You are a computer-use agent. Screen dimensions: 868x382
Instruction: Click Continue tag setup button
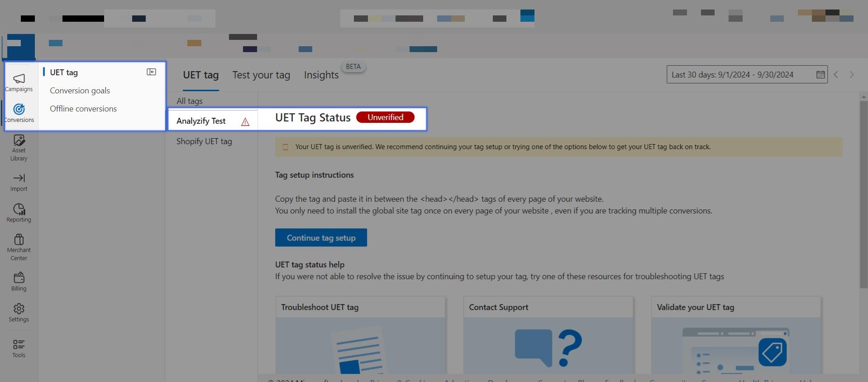pos(321,237)
